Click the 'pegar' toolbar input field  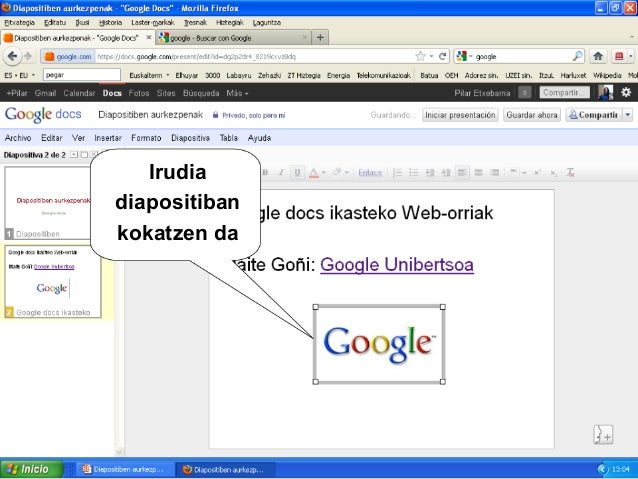[x=82, y=75]
